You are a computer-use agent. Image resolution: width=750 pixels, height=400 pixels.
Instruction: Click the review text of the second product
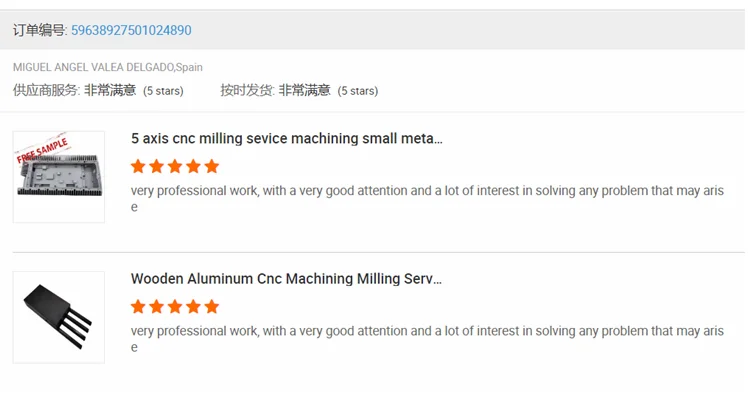coord(427,331)
